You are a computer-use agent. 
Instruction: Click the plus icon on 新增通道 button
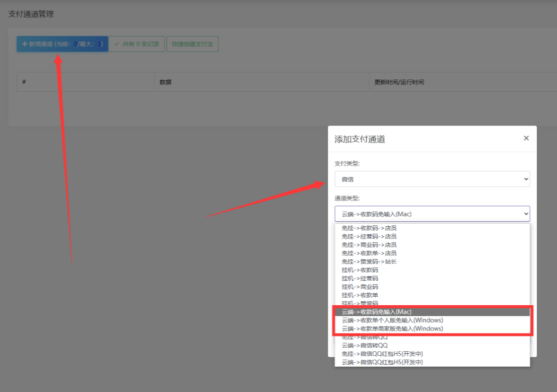[x=24, y=44]
